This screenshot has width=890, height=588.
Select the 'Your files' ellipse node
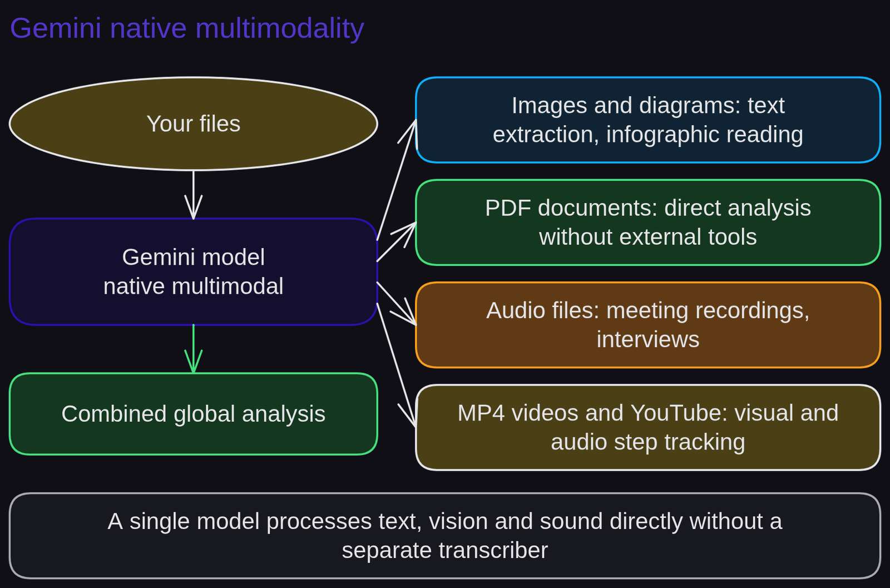(194, 123)
